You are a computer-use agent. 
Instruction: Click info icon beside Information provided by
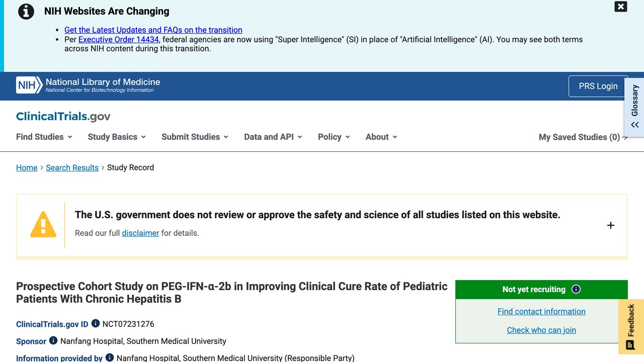(x=110, y=357)
